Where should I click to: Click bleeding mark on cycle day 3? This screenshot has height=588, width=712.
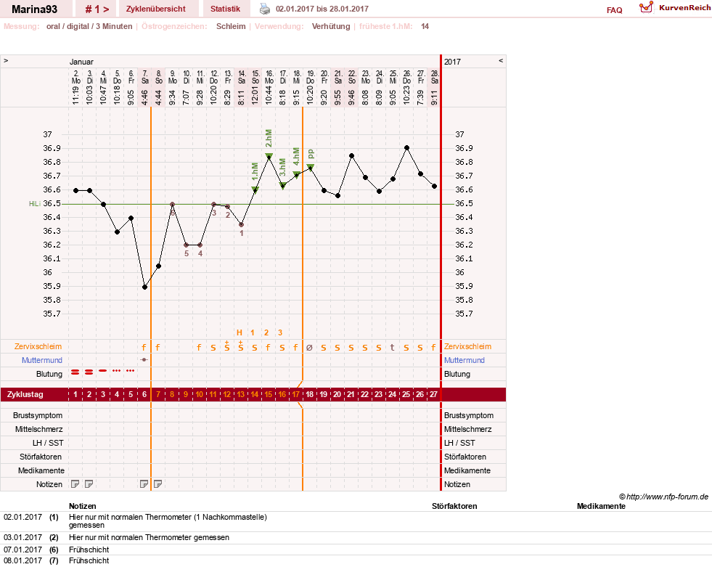(103, 371)
